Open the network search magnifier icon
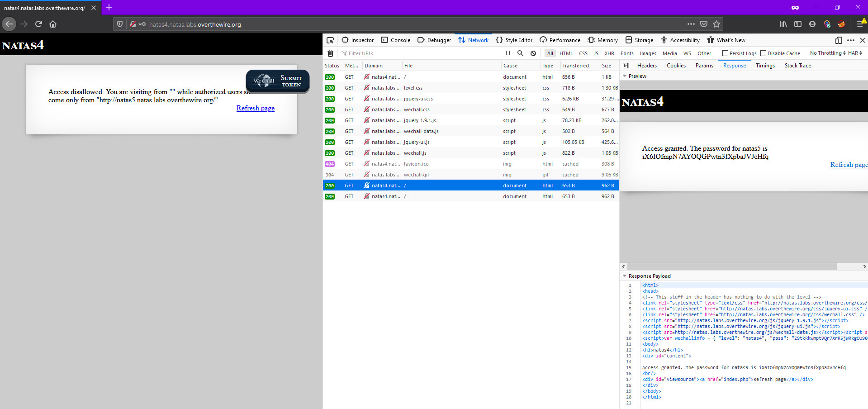868x409 pixels. tap(521, 53)
